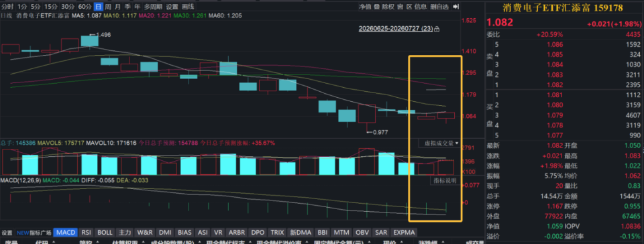Switch chart to 年 yearly period
Viewport: 644px width, 244px height.
(137, 7)
